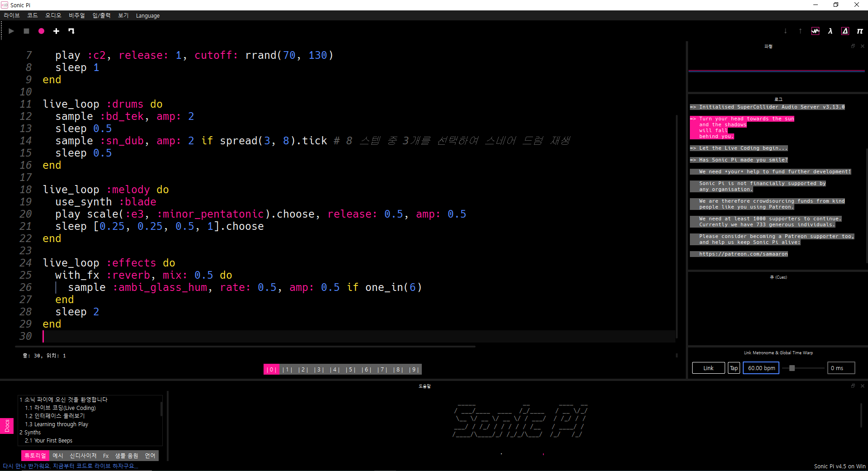
Task: Close the 파형 scope panel
Action: [x=862, y=46]
